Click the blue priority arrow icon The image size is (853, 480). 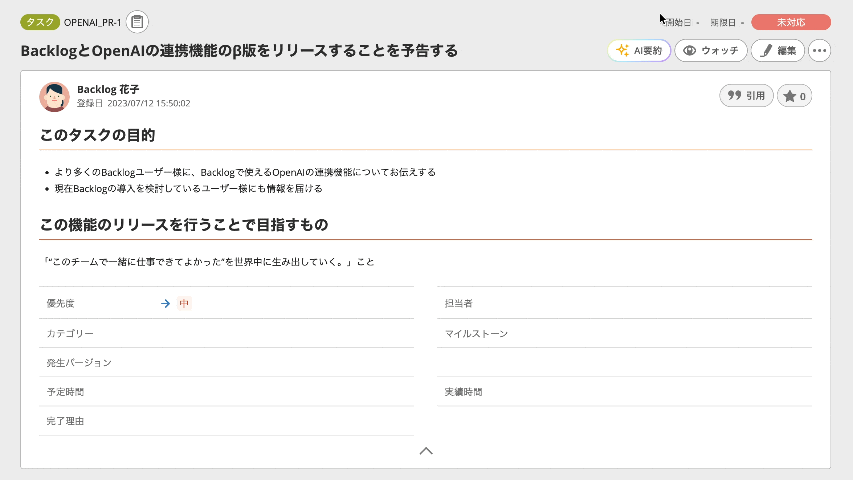coord(165,303)
